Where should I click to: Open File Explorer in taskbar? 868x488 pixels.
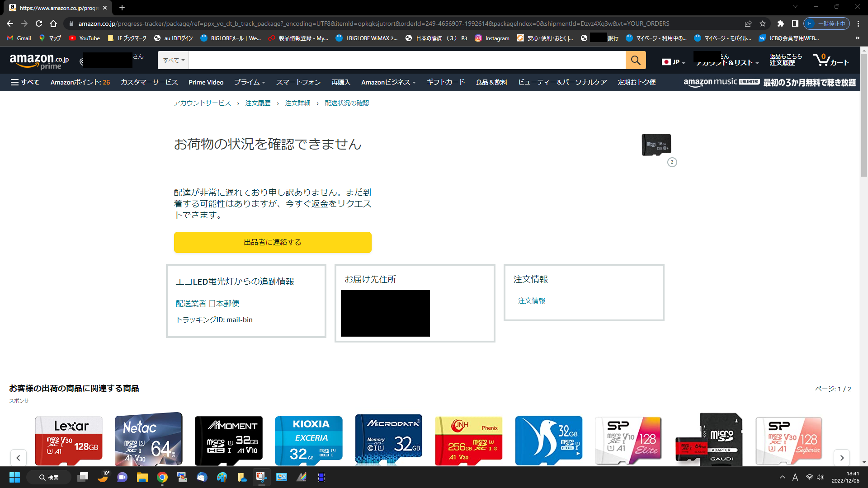click(x=142, y=477)
